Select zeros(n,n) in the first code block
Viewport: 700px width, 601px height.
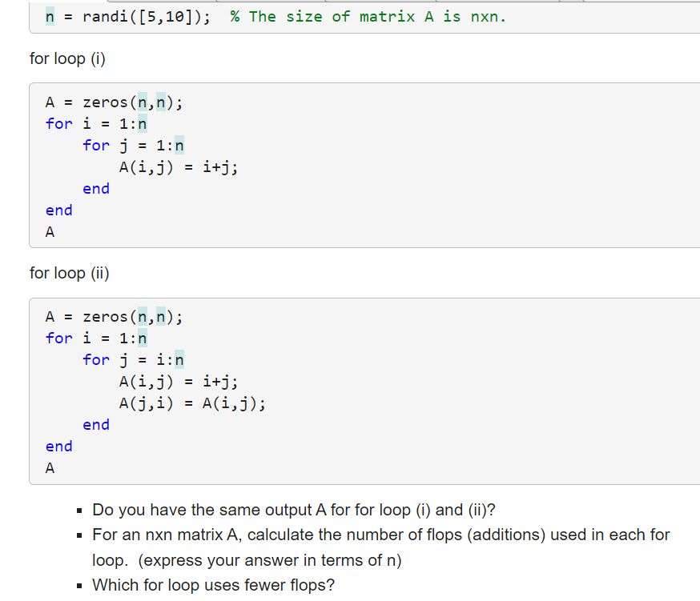132,102
